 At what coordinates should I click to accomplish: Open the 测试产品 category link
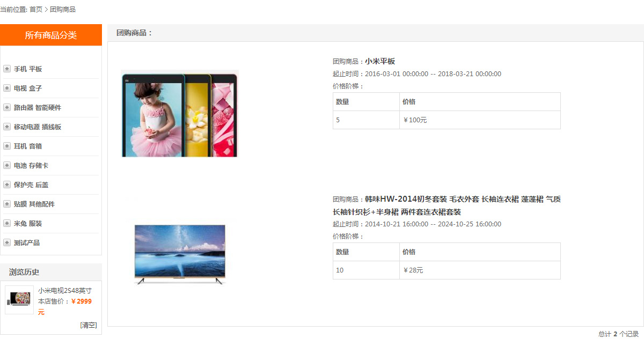[x=27, y=243]
